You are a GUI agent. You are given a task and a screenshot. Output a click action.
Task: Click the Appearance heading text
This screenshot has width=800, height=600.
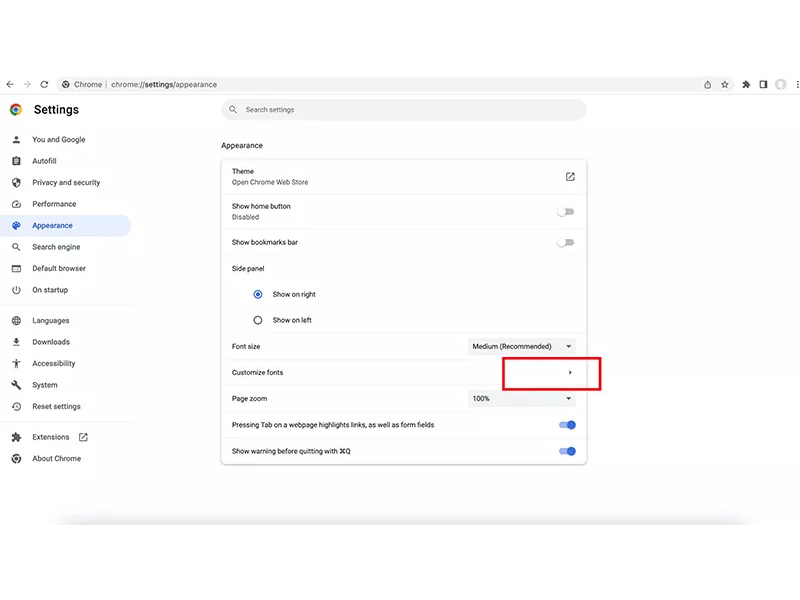coord(242,145)
